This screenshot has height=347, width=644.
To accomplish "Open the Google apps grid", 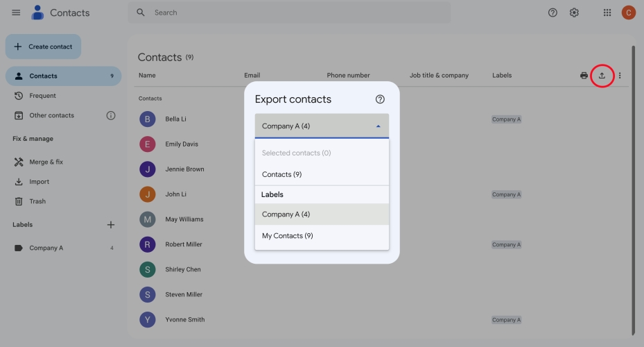I will pos(607,12).
